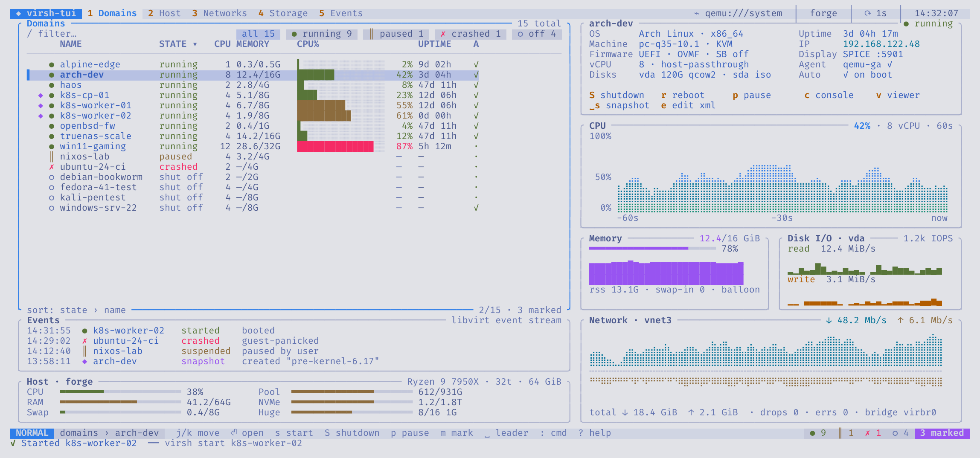The width and height of the screenshot is (980, 458).
Task: Click the green status dot for alpine-edge
Action: (x=52, y=64)
